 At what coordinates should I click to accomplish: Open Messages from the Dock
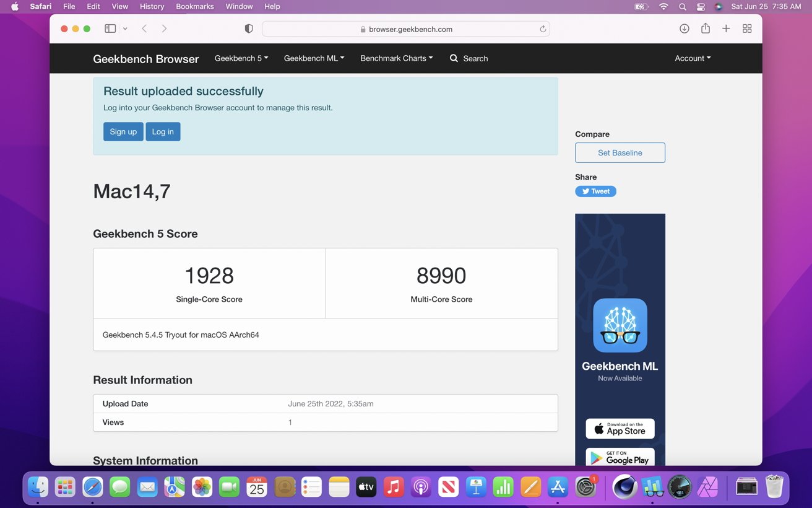click(120, 487)
